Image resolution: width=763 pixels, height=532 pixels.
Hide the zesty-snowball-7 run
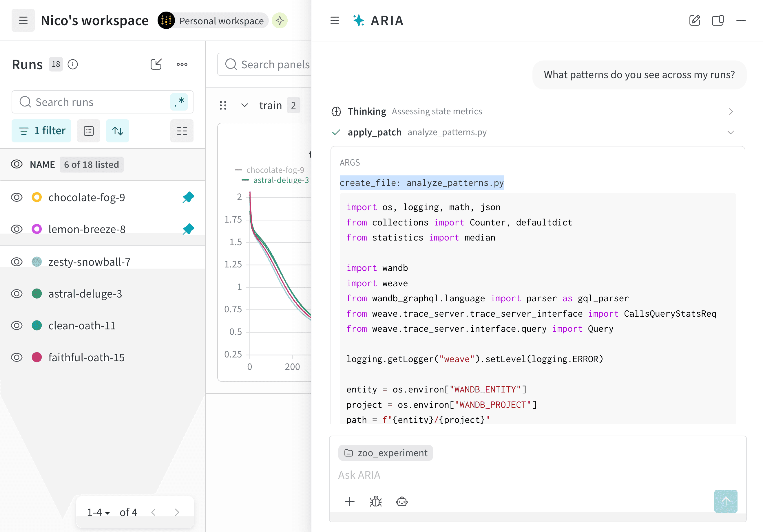pyautogui.click(x=17, y=262)
